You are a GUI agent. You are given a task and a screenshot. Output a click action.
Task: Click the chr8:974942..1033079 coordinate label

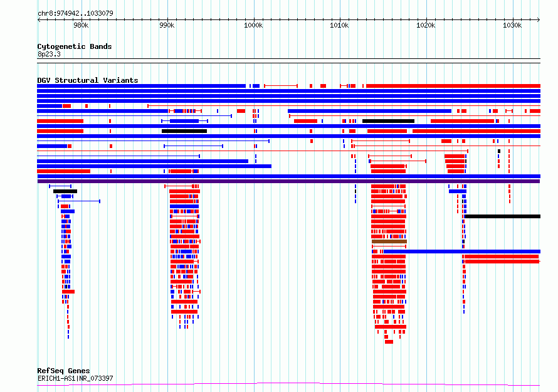[x=75, y=13]
